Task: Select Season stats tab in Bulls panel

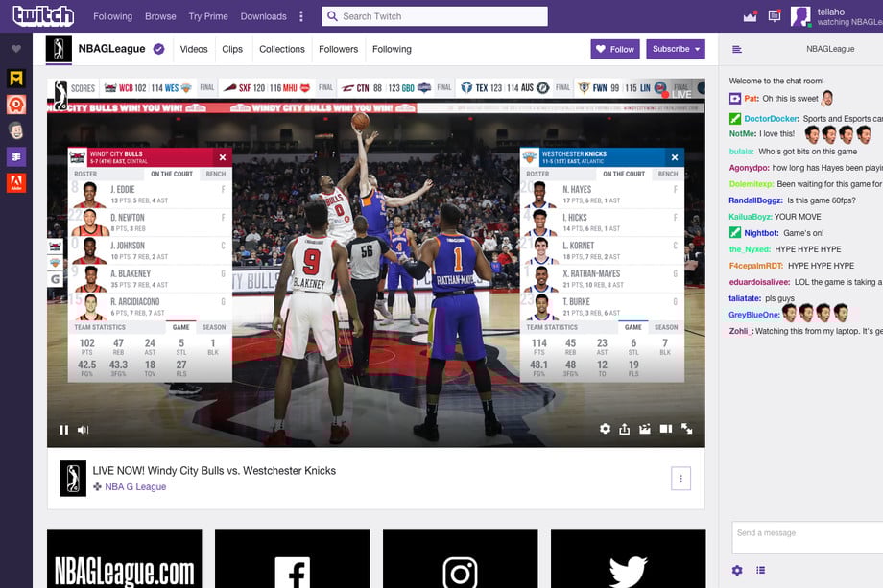Action: pyautogui.click(x=214, y=327)
